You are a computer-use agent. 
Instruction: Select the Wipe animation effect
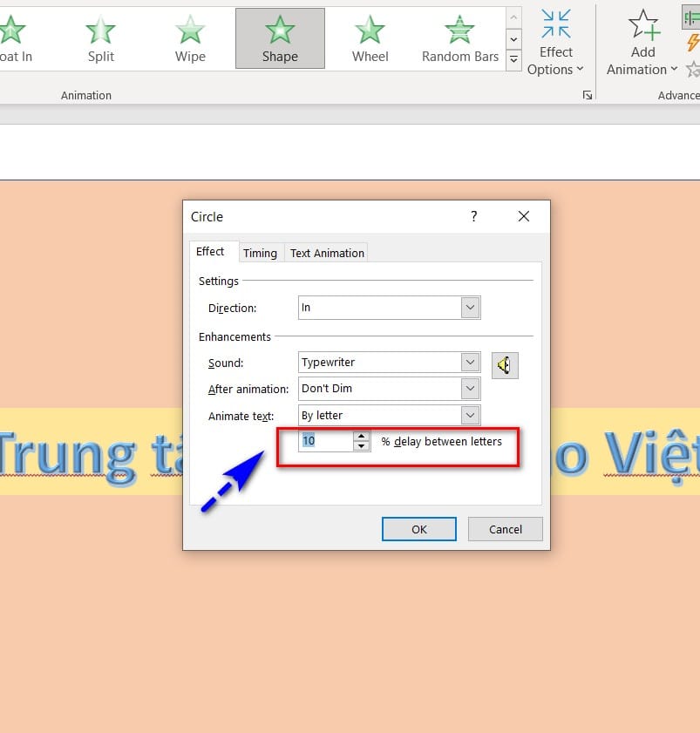coord(189,38)
